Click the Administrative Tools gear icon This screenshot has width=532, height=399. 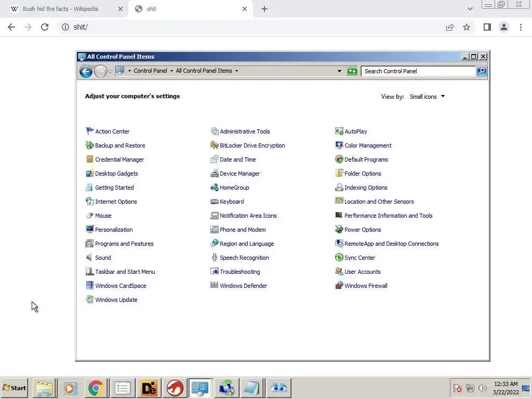pyautogui.click(x=215, y=131)
